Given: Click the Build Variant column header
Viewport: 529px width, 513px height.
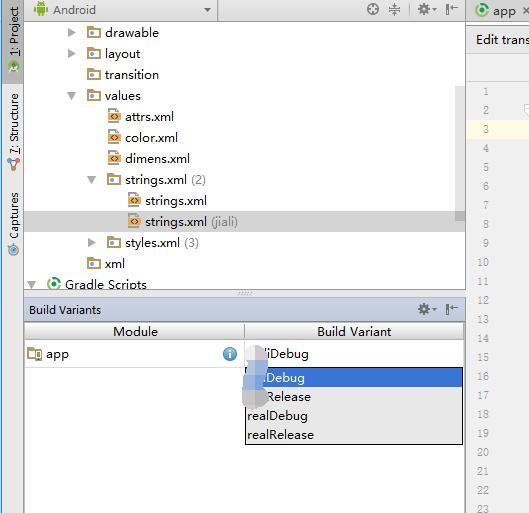Looking at the screenshot, I should 354,332.
